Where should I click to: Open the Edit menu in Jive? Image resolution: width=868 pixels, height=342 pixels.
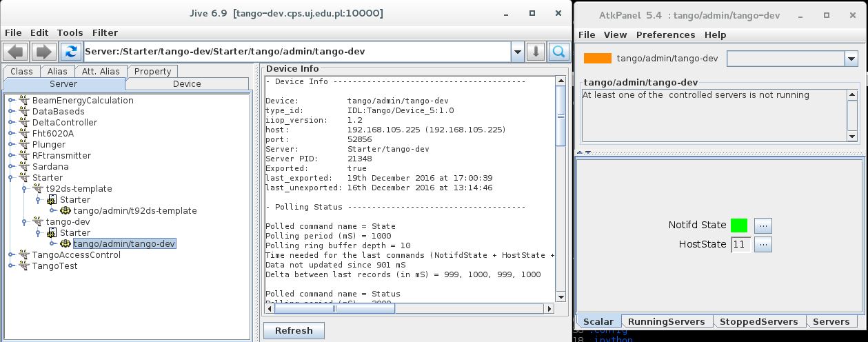39,32
